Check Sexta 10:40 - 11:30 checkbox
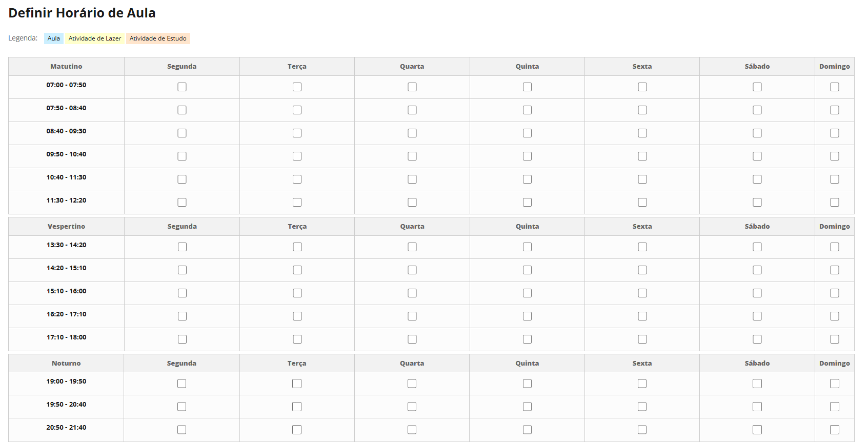The height and width of the screenshot is (442, 868). 642,179
